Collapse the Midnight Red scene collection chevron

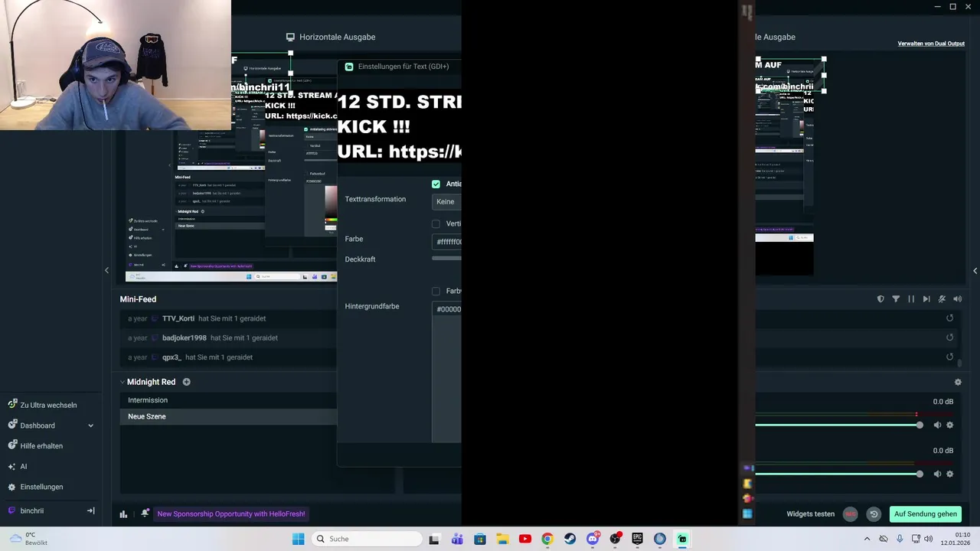(x=122, y=382)
